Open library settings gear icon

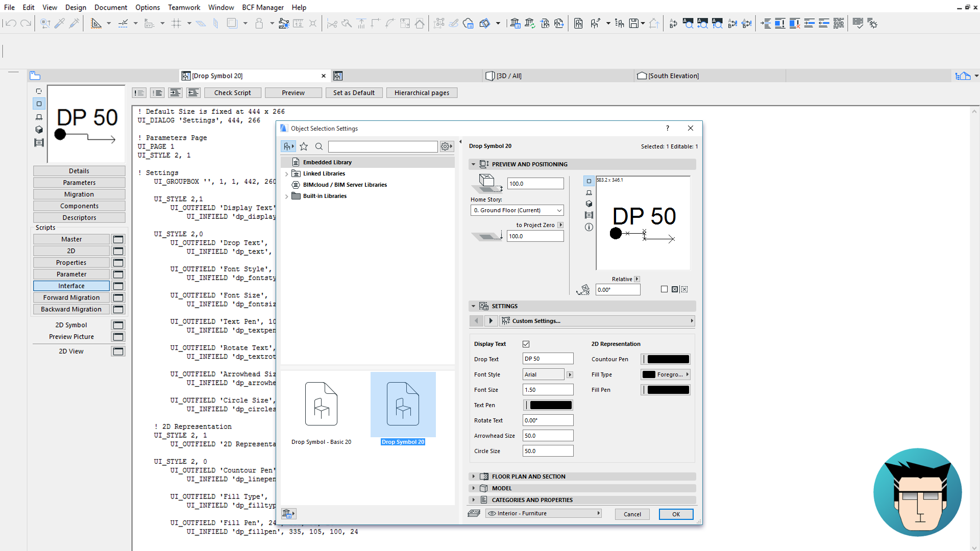[x=446, y=147]
